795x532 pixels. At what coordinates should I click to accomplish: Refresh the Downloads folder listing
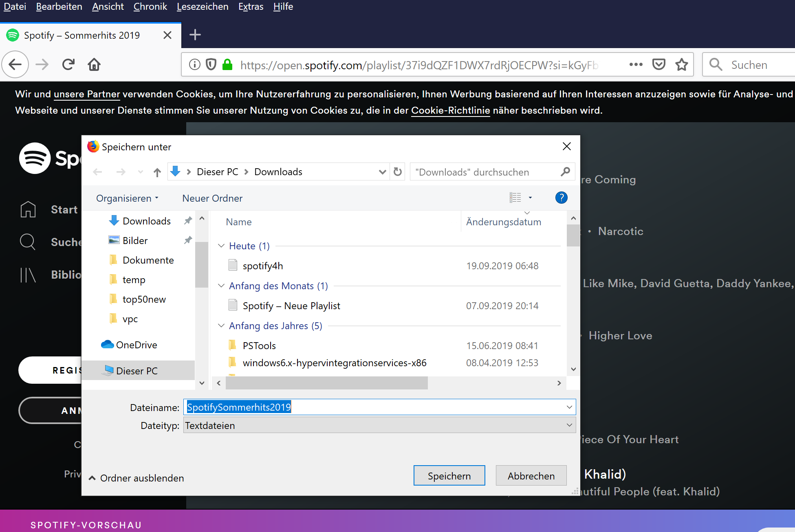point(398,172)
